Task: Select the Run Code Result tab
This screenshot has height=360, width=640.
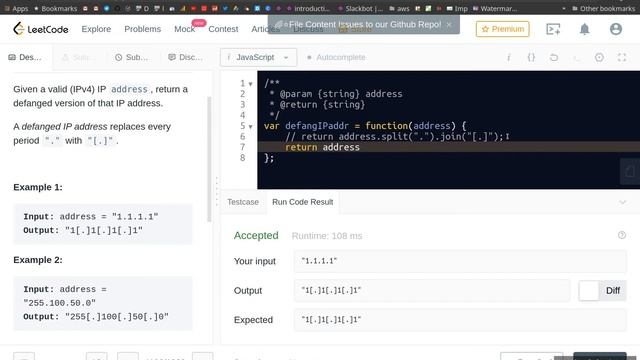Action: coord(302,202)
